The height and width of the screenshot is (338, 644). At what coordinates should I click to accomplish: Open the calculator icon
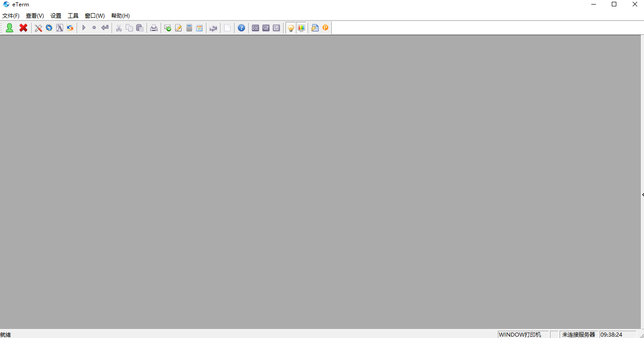[x=189, y=28]
